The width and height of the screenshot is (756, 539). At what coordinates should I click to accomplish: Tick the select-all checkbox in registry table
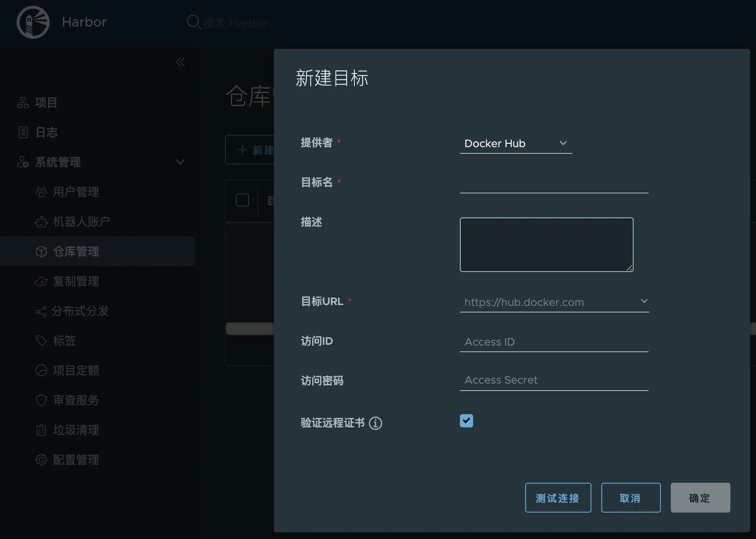[242, 200]
